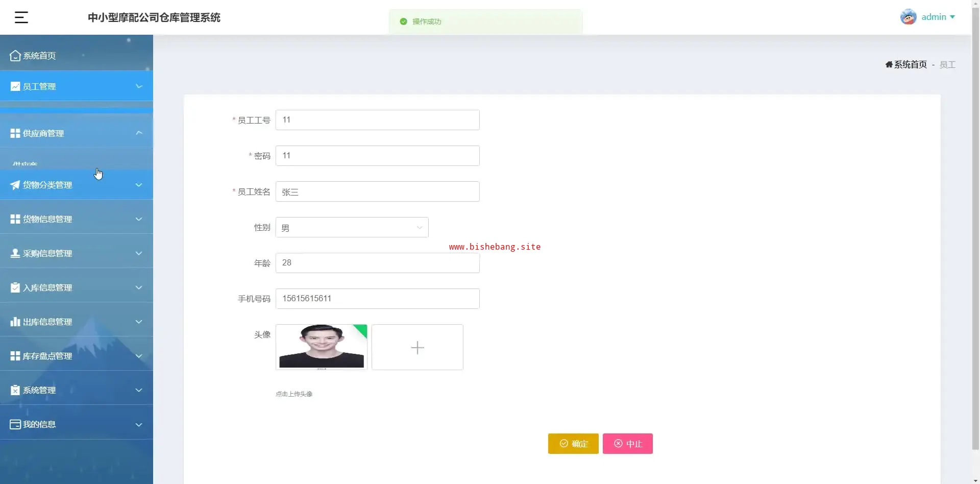Open the 员工管理 menu item
This screenshot has height=484, width=980.
click(x=77, y=86)
